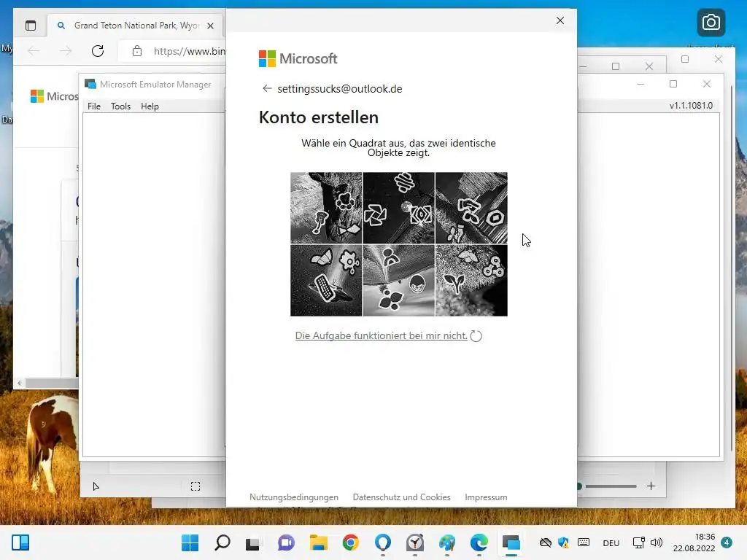Click the Microsoft logo in the dialog
Image resolution: width=747 pixels, height=560 pixels.
[x=298, y=58]
